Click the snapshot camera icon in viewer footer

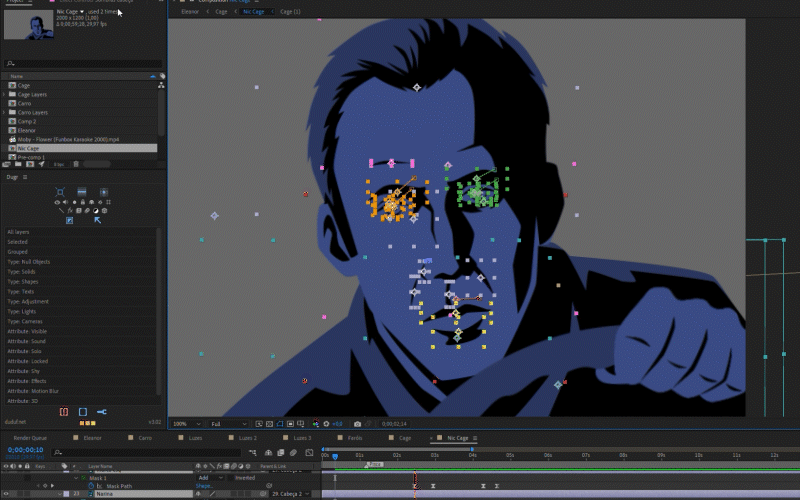tap(357, 424)
